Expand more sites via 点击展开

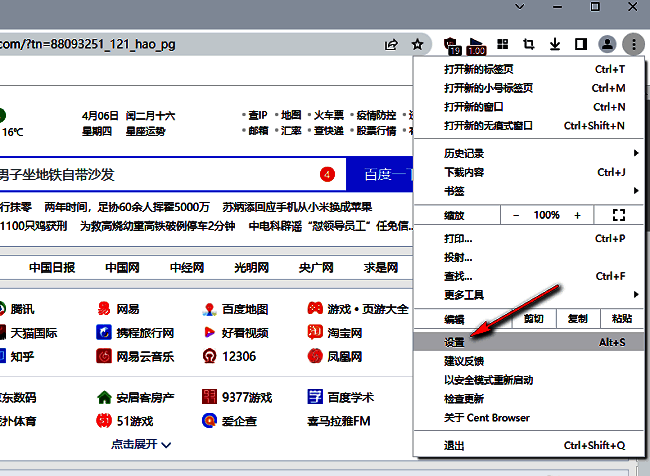pos(141,444)
